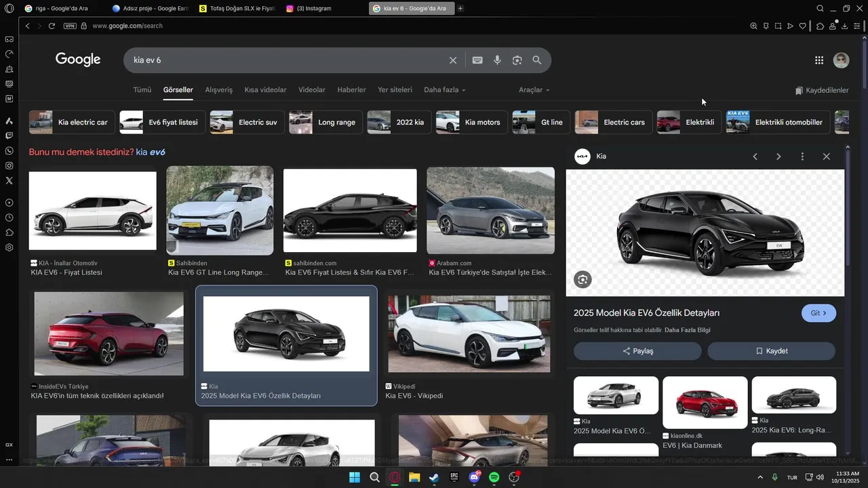Open Discord from the Windows taskbar

point(474,477)
